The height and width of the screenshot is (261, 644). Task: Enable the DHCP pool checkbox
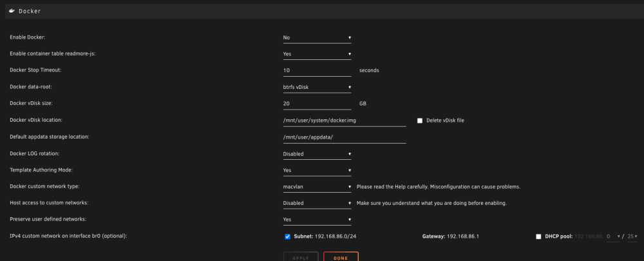[538, 237]
